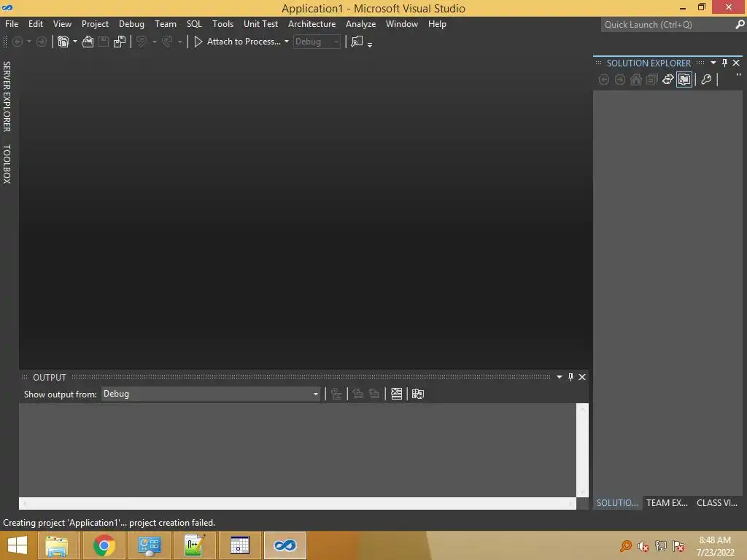Click Navigate Forward in main toolbar
Image resolution: width=747 pixels, height=560 pixels.
coord(42,42)
